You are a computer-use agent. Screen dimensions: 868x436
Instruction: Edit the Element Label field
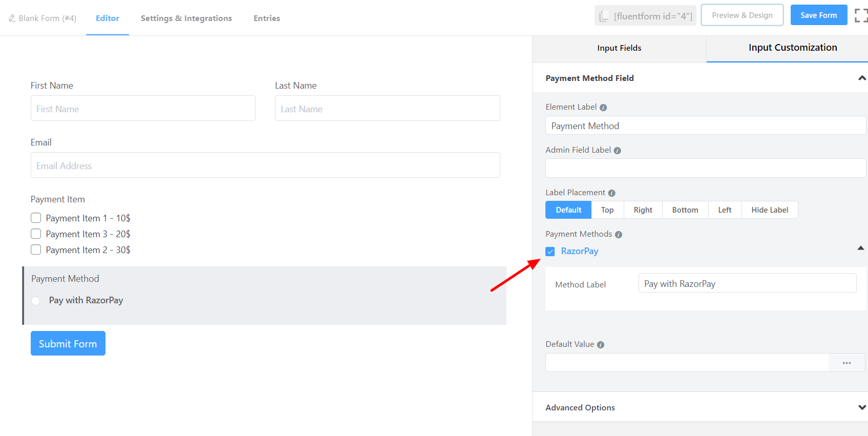coord(706,126)
